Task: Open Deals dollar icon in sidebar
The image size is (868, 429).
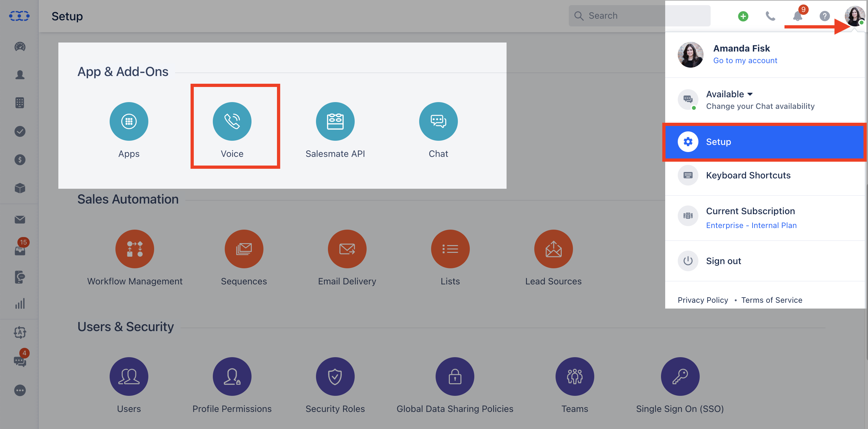Action: 20,159
